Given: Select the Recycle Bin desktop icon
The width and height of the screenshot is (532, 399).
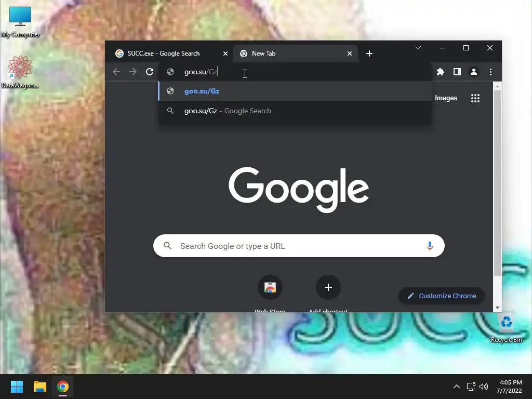Looking at the screenshot, I should click(506, 328).
